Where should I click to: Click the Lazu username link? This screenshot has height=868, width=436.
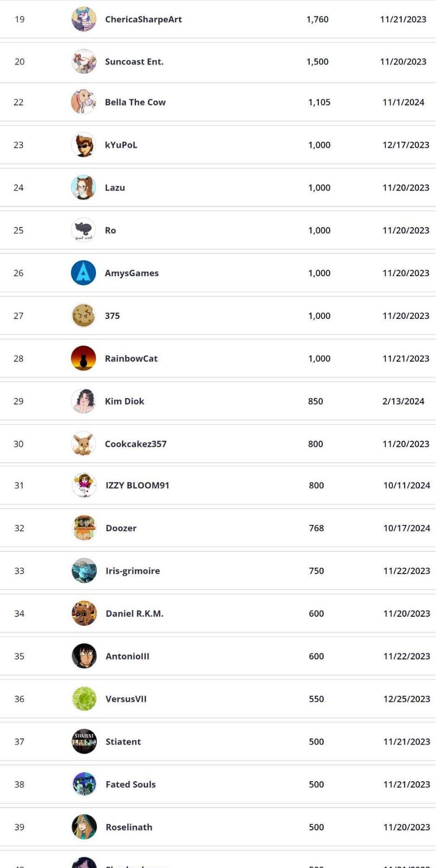coord(115,188)
